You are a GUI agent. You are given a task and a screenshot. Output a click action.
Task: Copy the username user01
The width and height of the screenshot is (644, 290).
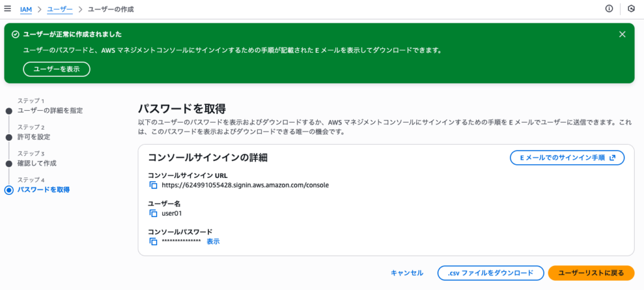click(153, 213)
